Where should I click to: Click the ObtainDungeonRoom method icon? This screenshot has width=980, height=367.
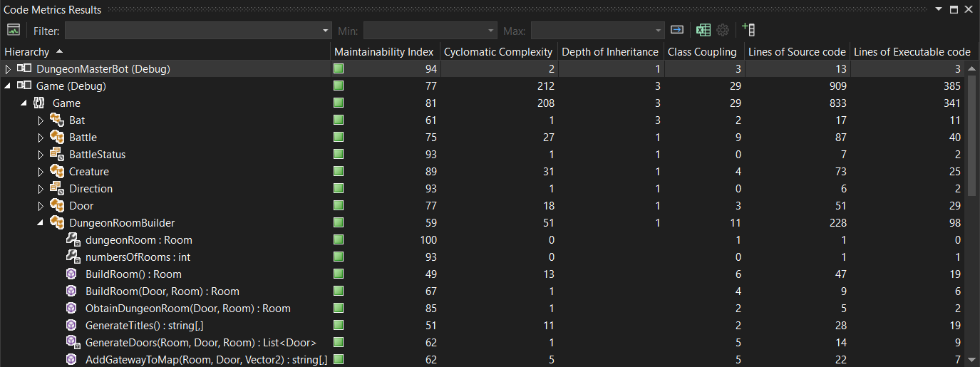tap(71, 309)
